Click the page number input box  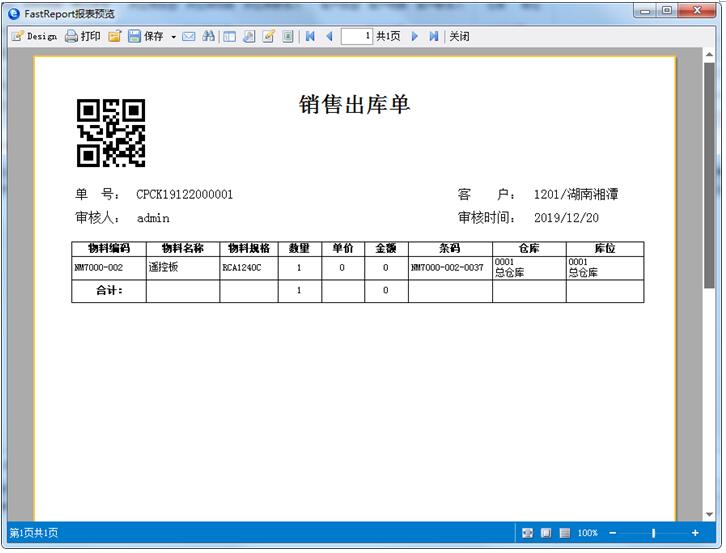[357, 36]
